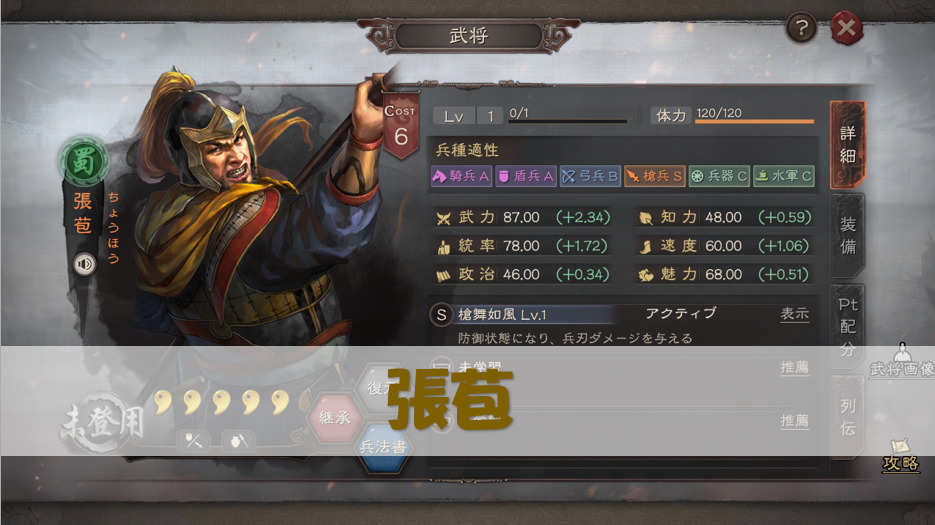Select the 槍兵 S troop aptitude badge

click(654, 176)
